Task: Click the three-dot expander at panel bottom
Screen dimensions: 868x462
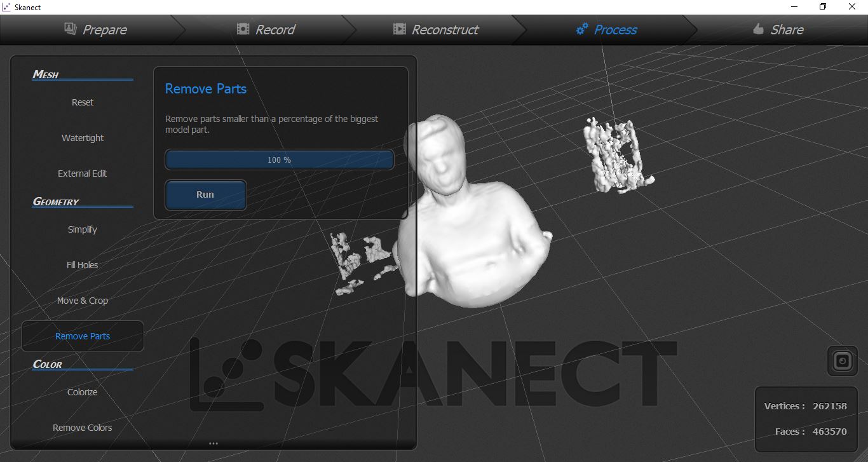Action: [214, 444]
